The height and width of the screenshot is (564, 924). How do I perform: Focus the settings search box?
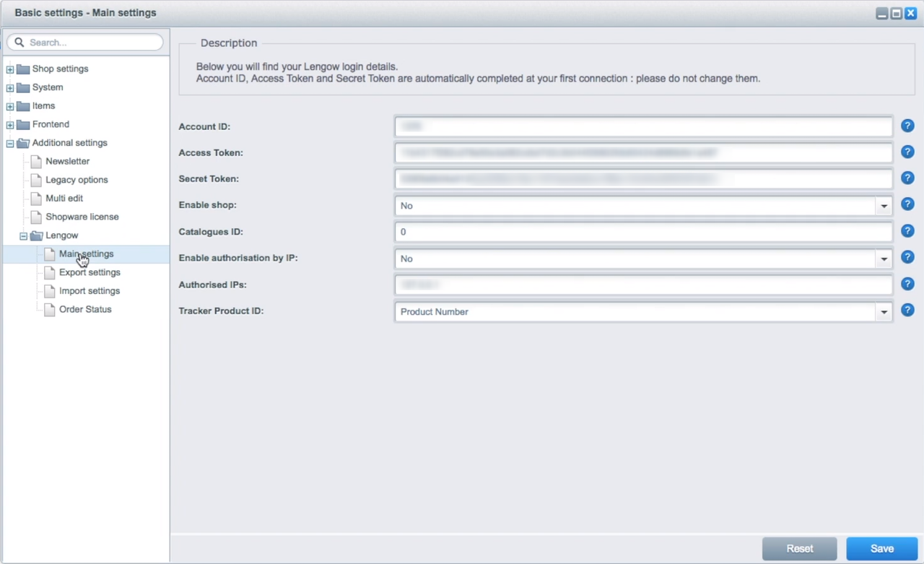(x=90, y=43)
